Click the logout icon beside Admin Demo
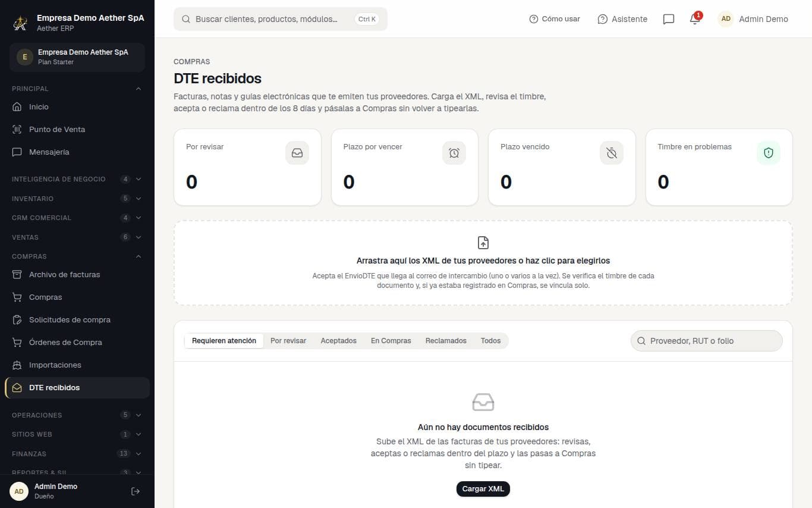Image resolution: width=812 pixels, height=508 pixels. coord(136,491)
